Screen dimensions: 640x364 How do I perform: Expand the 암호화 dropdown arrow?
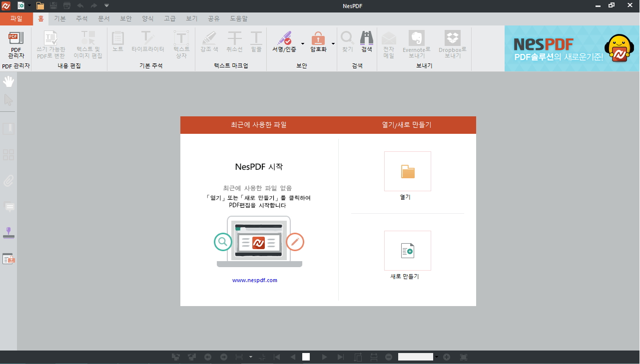(x=333, y=43)
